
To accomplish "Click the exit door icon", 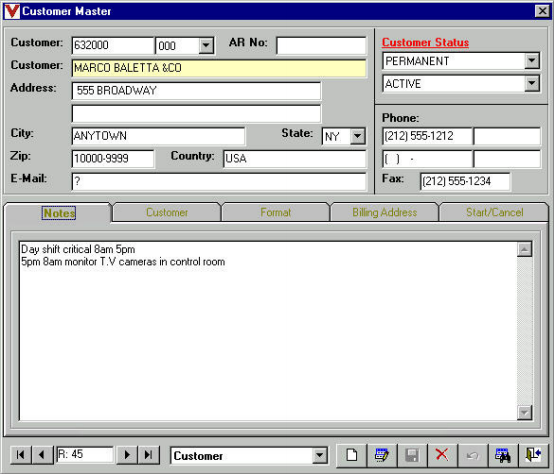I will [x=533, y=455].
